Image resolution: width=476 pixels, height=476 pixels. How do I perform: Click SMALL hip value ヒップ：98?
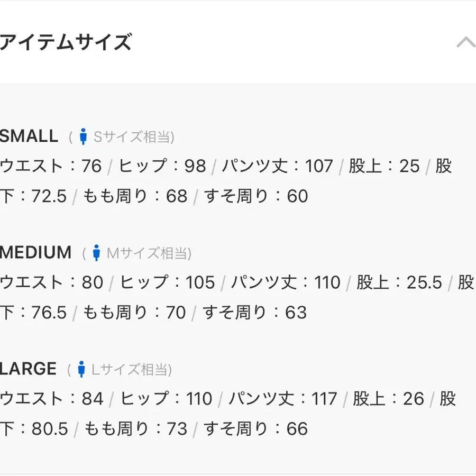(x=162, y=166)
